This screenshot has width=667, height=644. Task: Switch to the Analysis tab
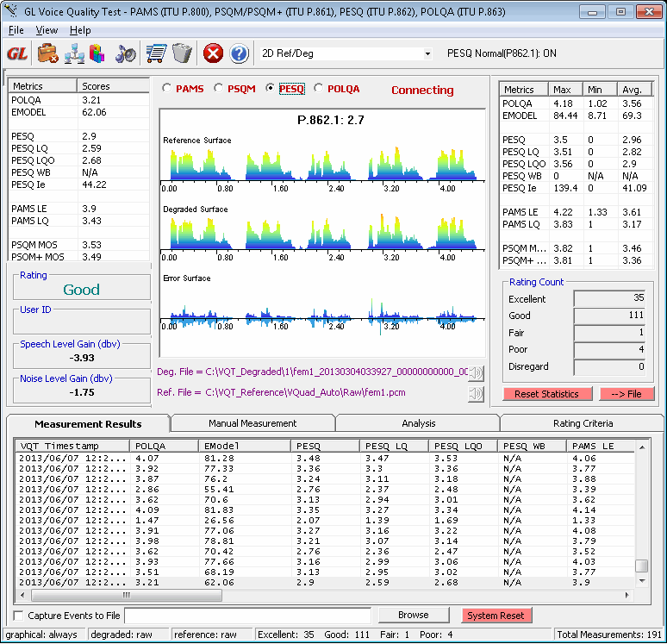click(x=419, y=423)
